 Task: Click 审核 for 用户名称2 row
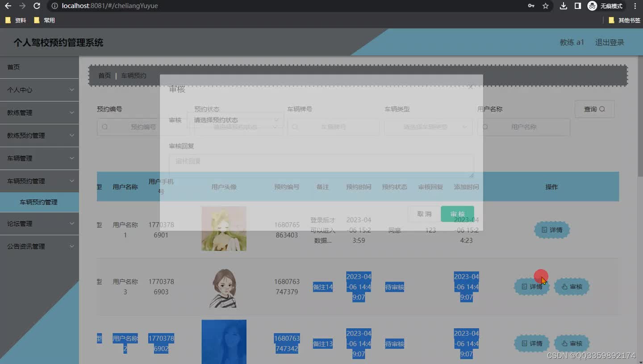(572, 343)
